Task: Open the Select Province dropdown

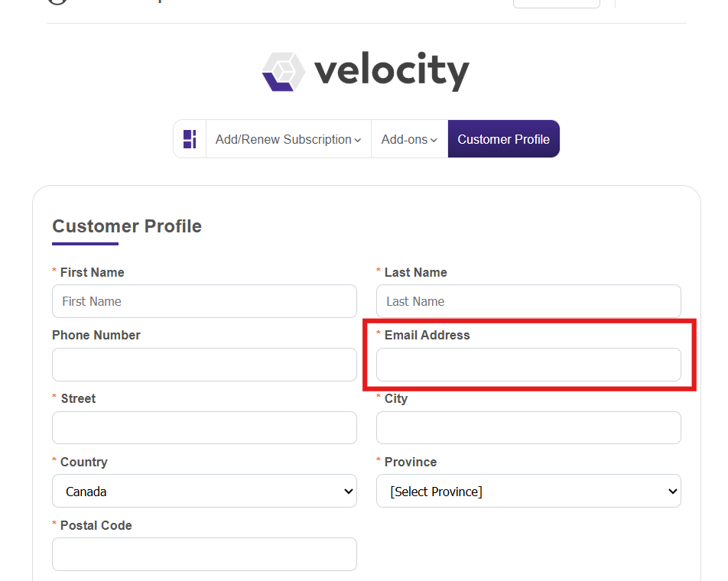Action: coord(528,491)
